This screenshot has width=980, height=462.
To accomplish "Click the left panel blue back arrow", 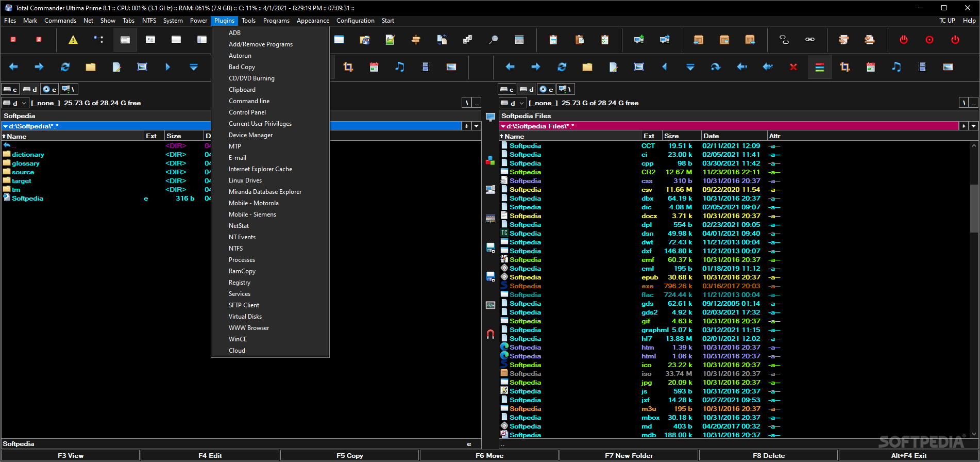I will coord(13,67).
